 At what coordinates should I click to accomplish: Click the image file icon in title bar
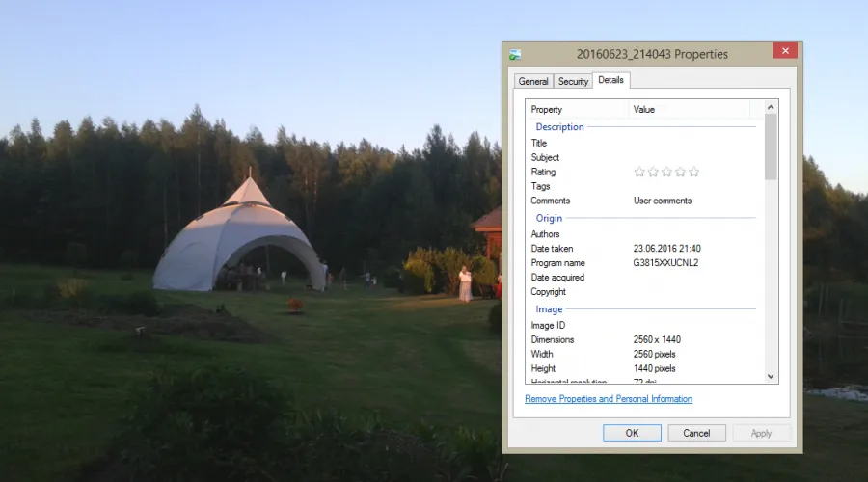pos(515,54)
